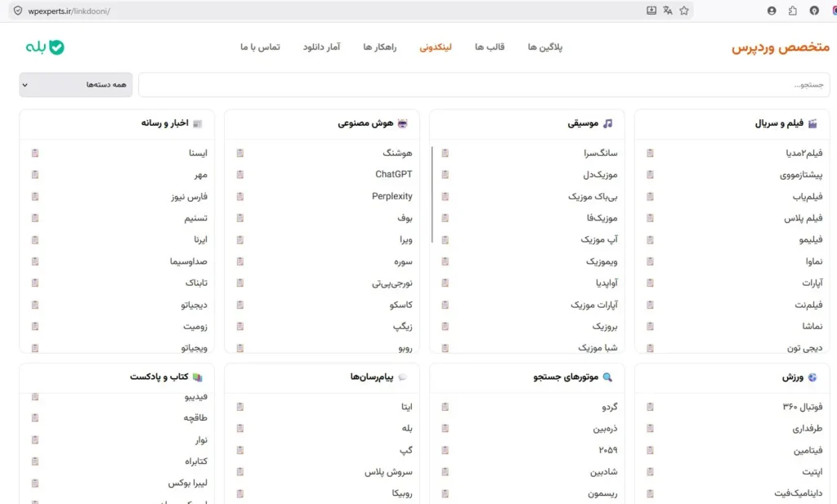Click the text فیتامین
This screenshot has height=504, width=837.
point(808,450)
